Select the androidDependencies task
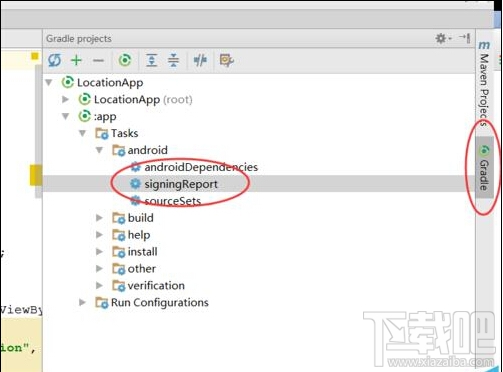 tap(201, 167)
